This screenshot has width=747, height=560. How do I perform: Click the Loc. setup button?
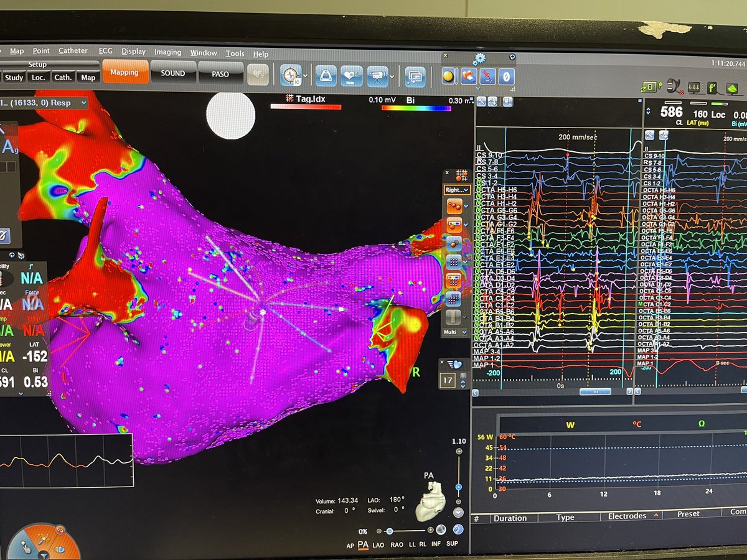[39, 77]
